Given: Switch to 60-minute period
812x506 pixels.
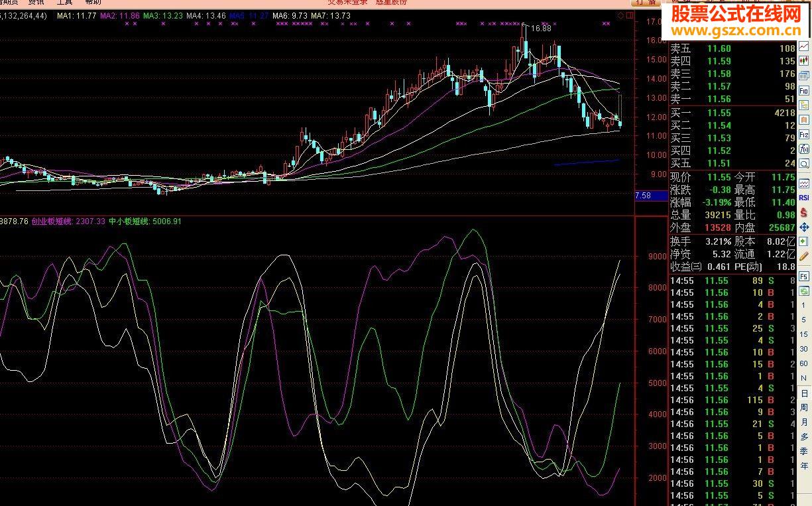Looking at the screenshot, I should (804, 363).
